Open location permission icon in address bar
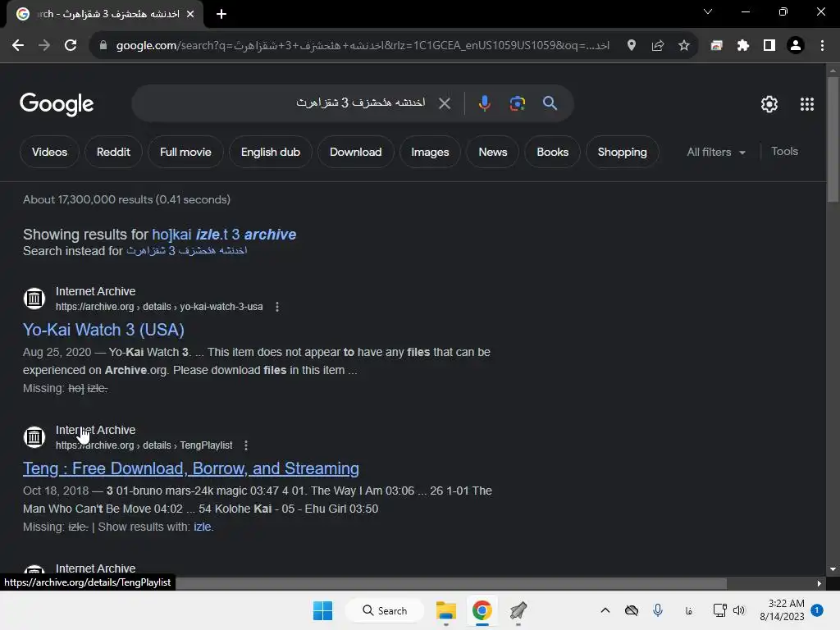This screenshot has width=840, height=630. coord(632,46)
